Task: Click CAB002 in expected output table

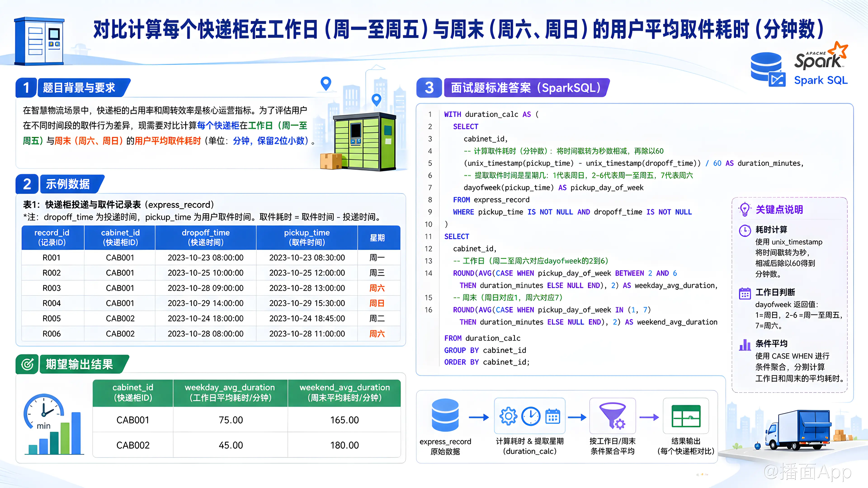Action: point(133,445)
